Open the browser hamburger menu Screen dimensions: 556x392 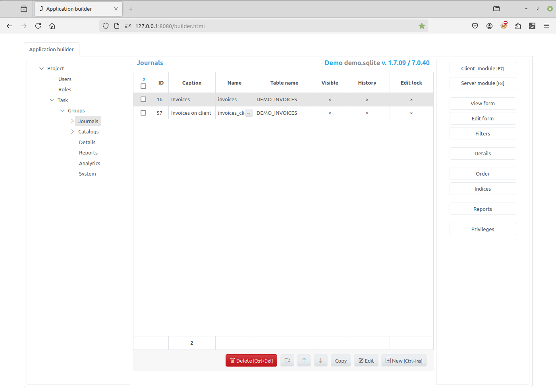pos(546,25)
